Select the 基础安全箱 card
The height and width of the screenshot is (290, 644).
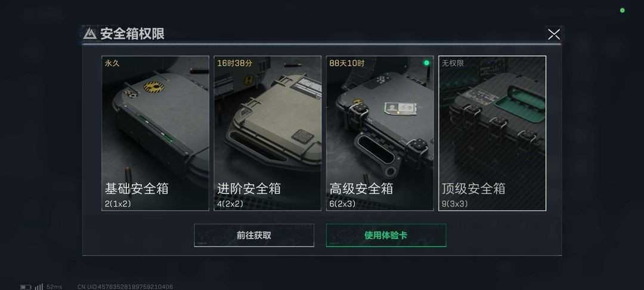[x=155, y=133]
